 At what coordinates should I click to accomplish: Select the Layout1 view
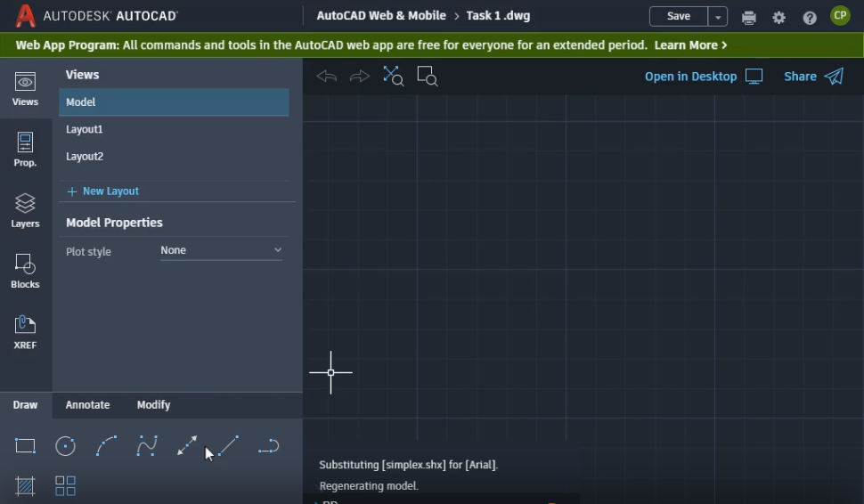(x=174, y=129)
